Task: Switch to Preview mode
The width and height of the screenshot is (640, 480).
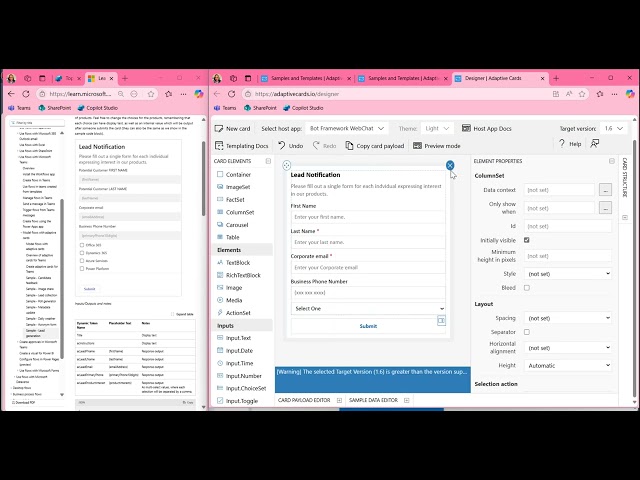Action: (436, 146)
